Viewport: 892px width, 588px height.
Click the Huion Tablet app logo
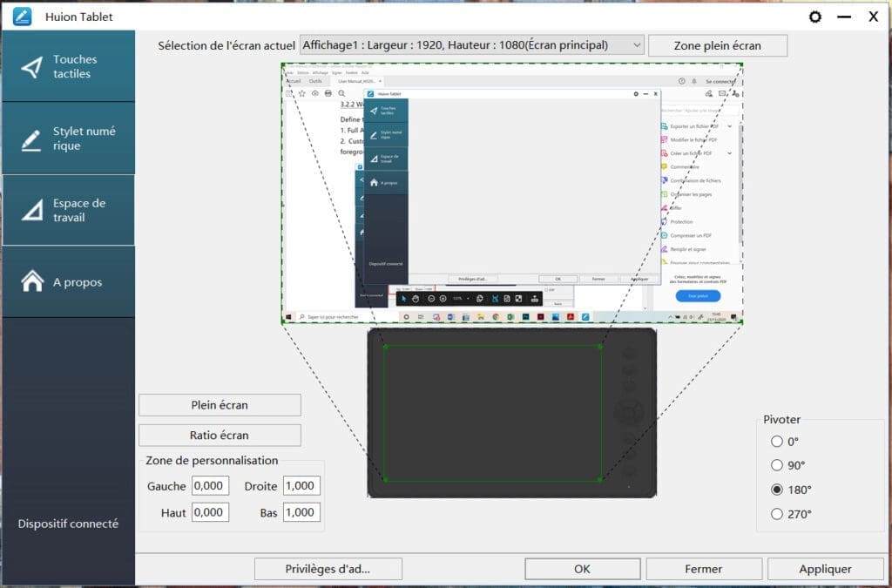[x=22, y=17]
